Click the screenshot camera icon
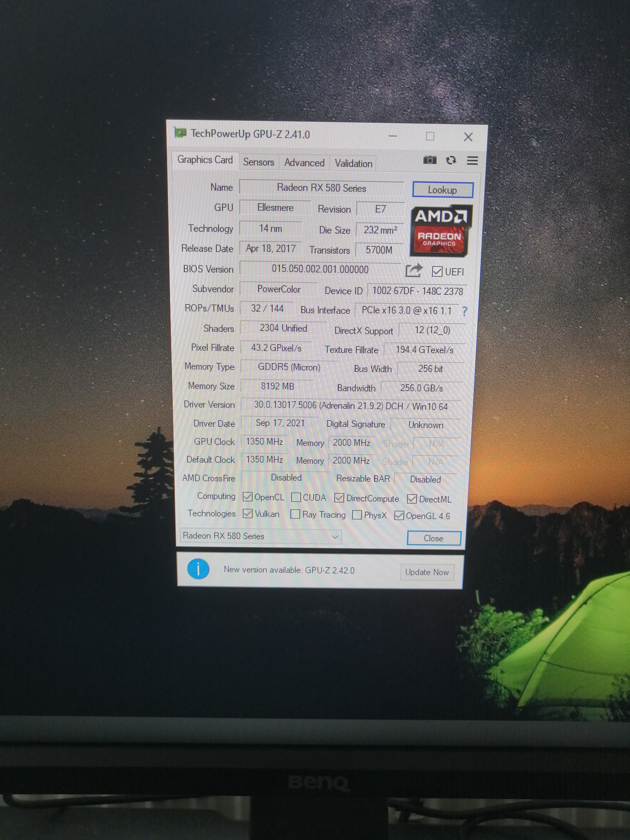 pos(429,160)
